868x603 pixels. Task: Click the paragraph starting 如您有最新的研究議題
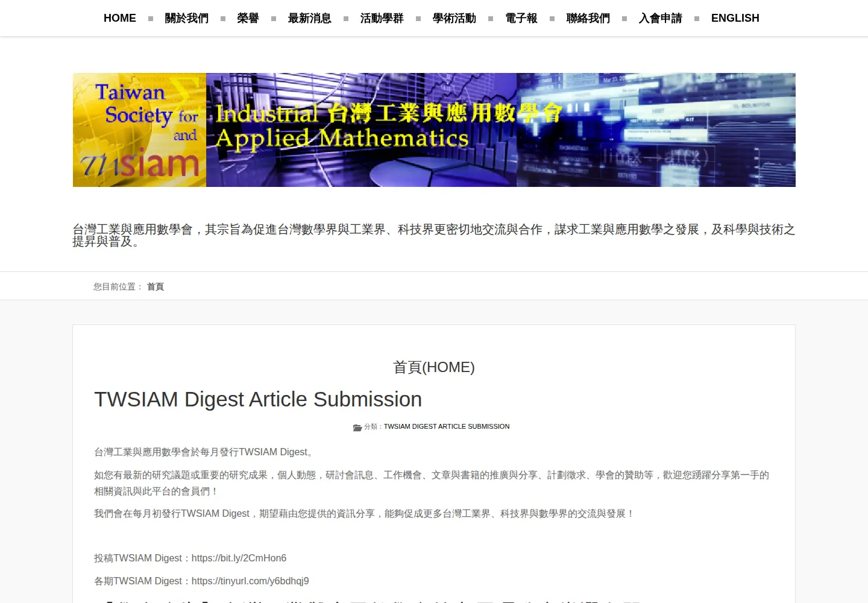[x=432, y=483]
